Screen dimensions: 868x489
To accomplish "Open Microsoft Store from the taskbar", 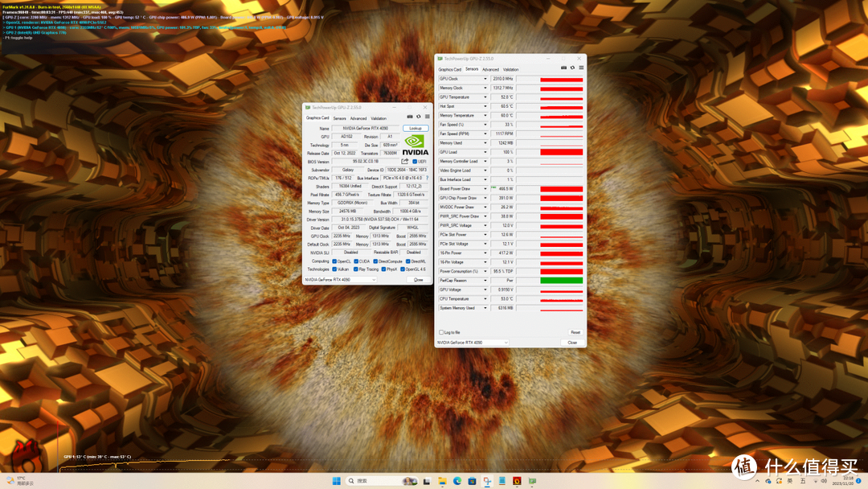I will (472, 481).
